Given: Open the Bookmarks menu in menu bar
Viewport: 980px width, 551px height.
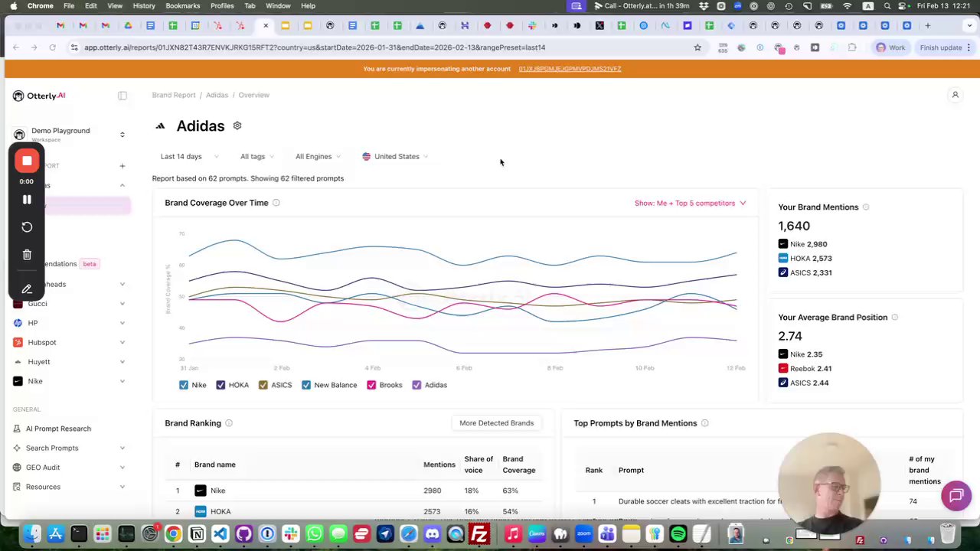Looking at the screenshot, I should [x=182, y=6].
